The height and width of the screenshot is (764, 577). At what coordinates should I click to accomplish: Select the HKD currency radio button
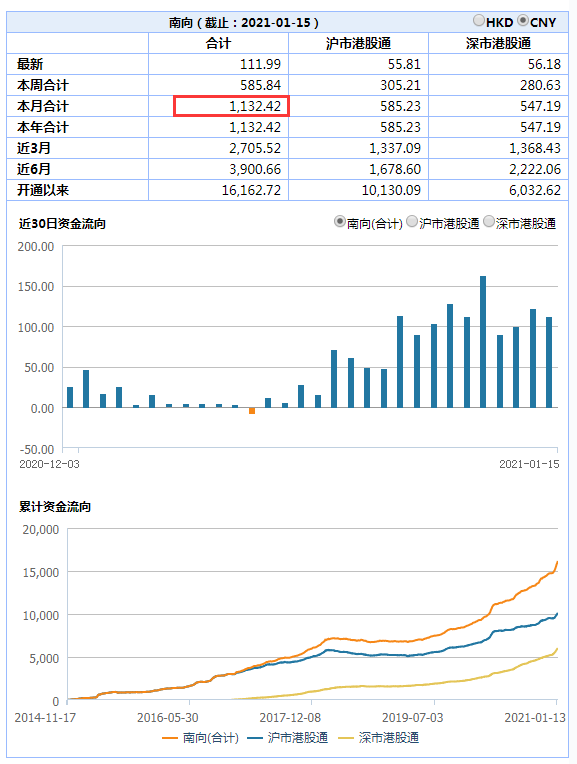point(479,20)
